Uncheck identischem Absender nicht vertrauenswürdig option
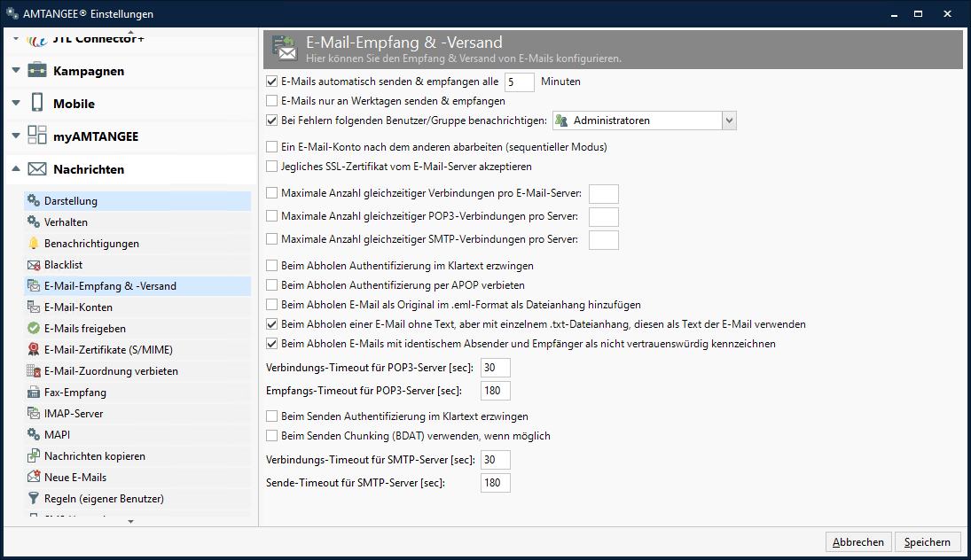The image size is (971, 560). pos(271,344)
